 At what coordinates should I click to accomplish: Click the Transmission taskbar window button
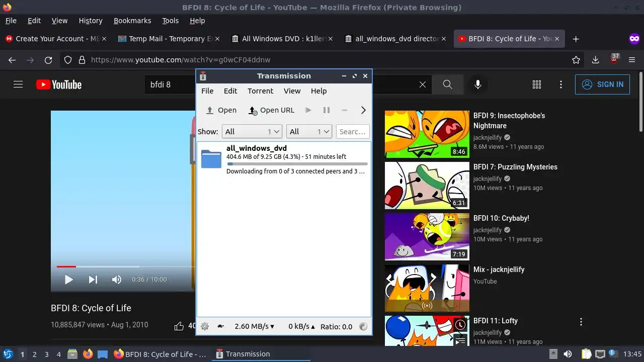coord(261,354)
